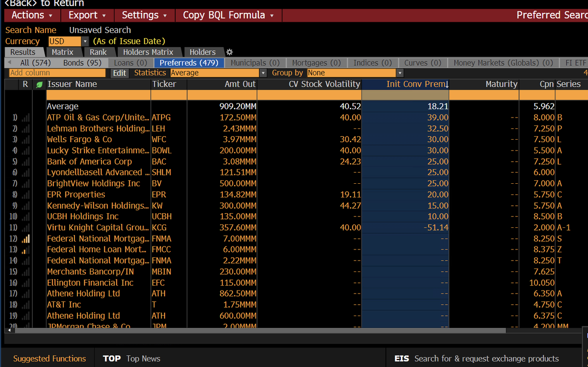
Task: Switch to the Rank tab
Action: point(98,52)
